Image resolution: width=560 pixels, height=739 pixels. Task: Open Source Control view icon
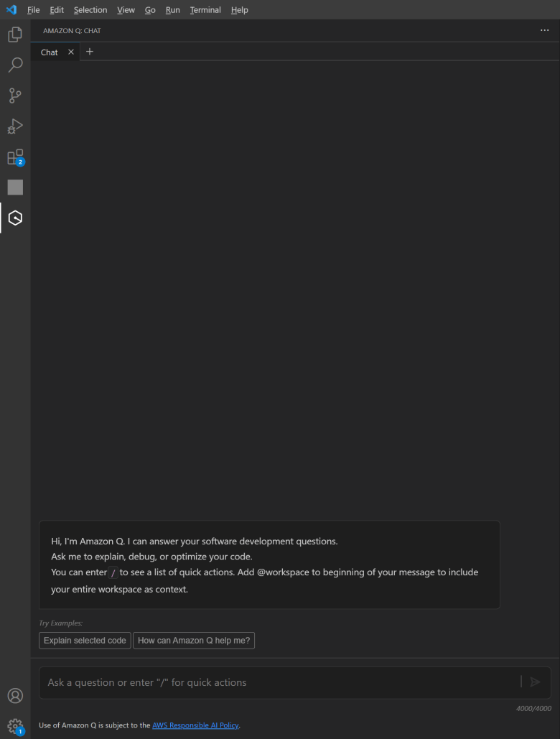[15, 96]
